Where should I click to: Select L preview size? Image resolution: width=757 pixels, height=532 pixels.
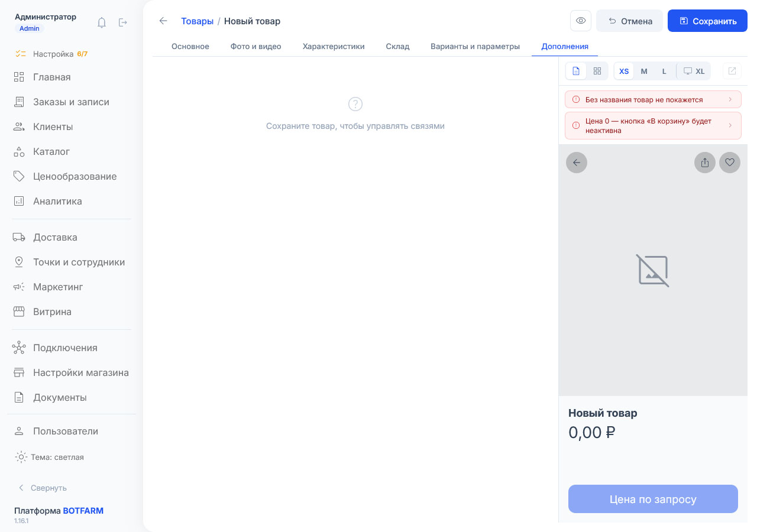(664, 71)
